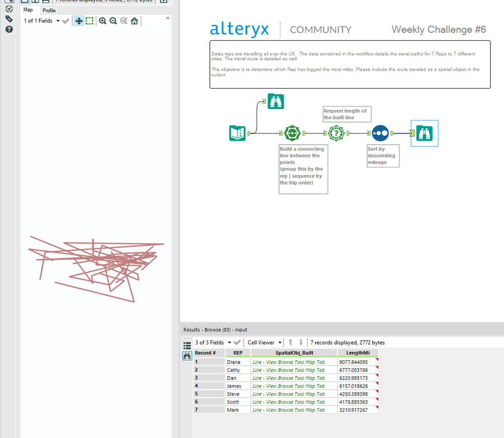Open the help question mark icon
This screenshot has height=438, width=504.
[x=9, y=29]
